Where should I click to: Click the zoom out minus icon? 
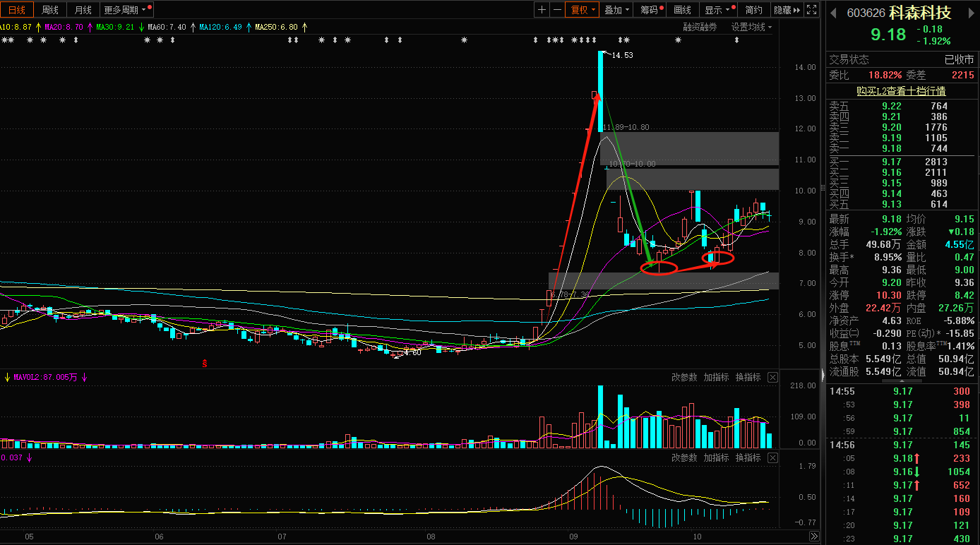tap(557, 10)
